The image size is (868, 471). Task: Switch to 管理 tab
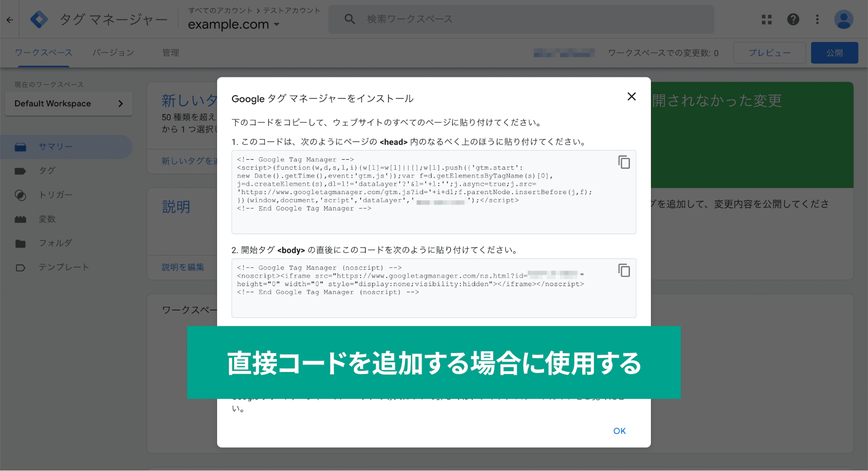point(170,52)
